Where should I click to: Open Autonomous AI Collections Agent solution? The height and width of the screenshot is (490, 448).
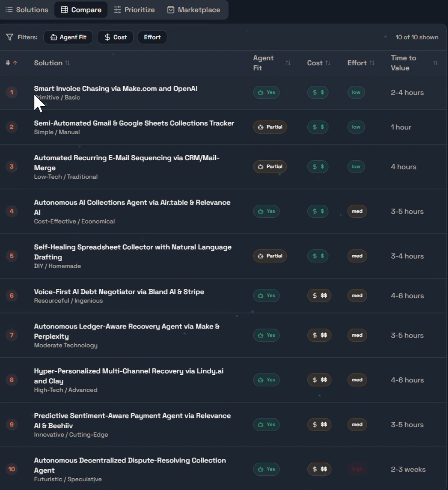pos(132,207)
